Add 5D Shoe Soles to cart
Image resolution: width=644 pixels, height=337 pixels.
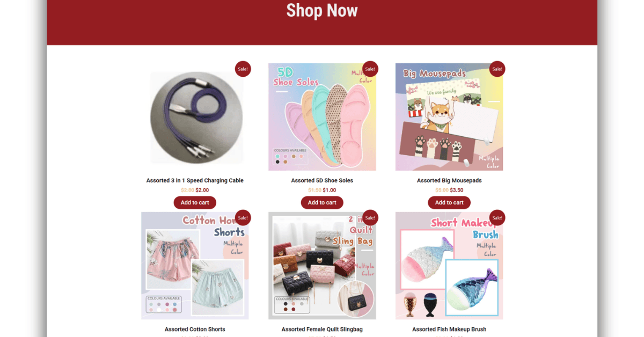(x=322, y=202)
